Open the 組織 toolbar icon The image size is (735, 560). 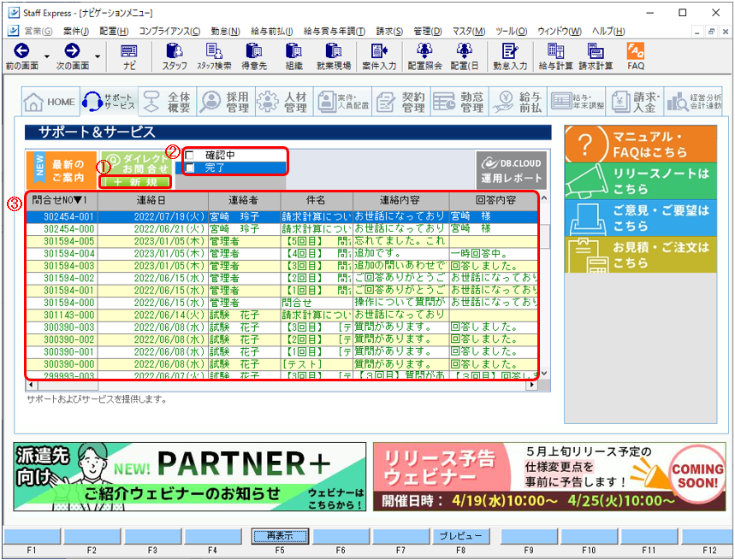[x=293, y=57]
